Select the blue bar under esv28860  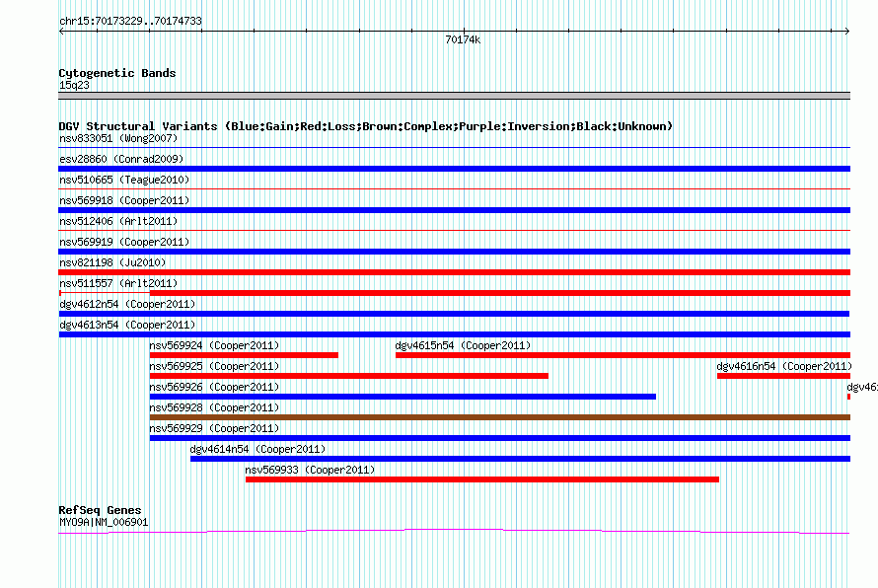point(454,169)
